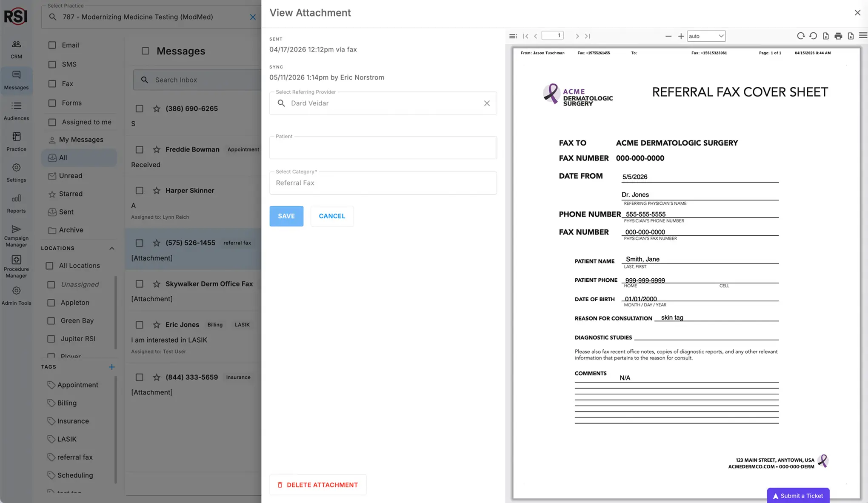Rotate PDF clockwise
The height and width of the screenshot is (503, 868).
point(801,36)
